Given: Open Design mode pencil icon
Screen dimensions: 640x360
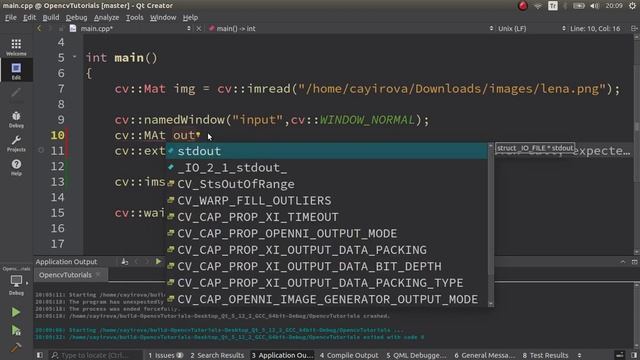Looking at the screenshot, I should point(16,93).
